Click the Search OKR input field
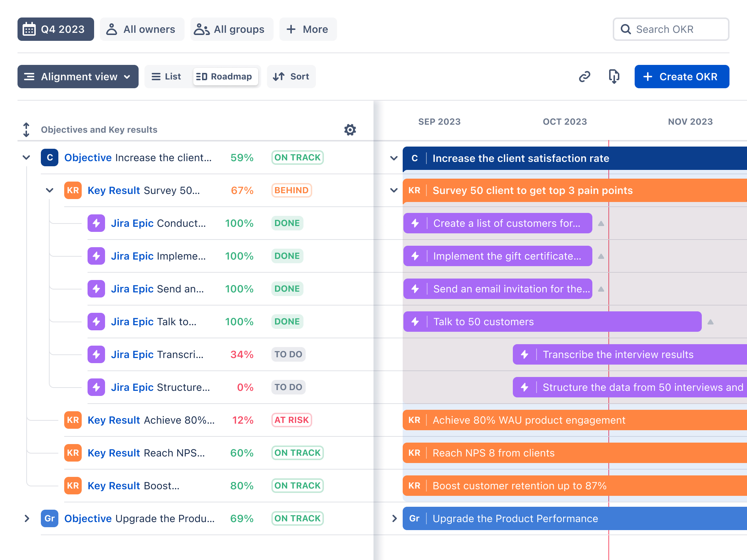The height and width of the screenshot is (560, 747). pyautogui.click(x=671, y=29)
